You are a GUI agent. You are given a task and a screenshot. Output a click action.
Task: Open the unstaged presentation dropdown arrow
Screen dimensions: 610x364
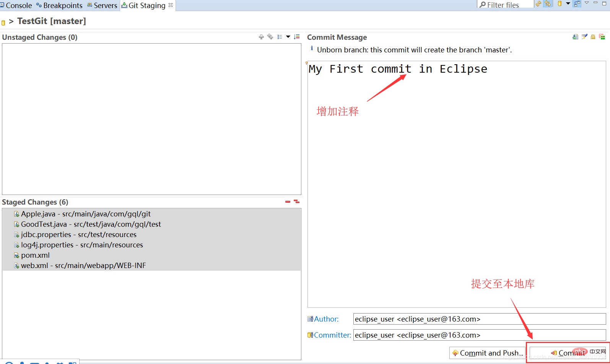288,37
